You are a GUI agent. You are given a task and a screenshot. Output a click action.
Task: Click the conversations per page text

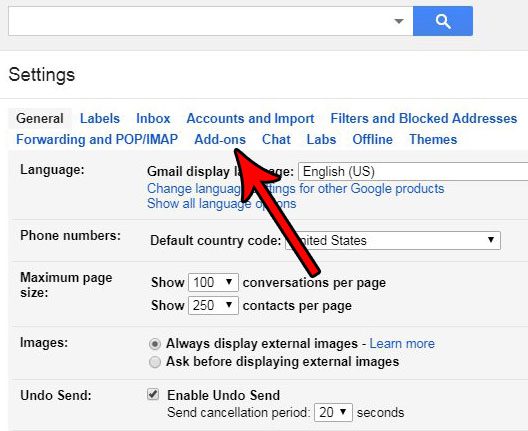314,283
